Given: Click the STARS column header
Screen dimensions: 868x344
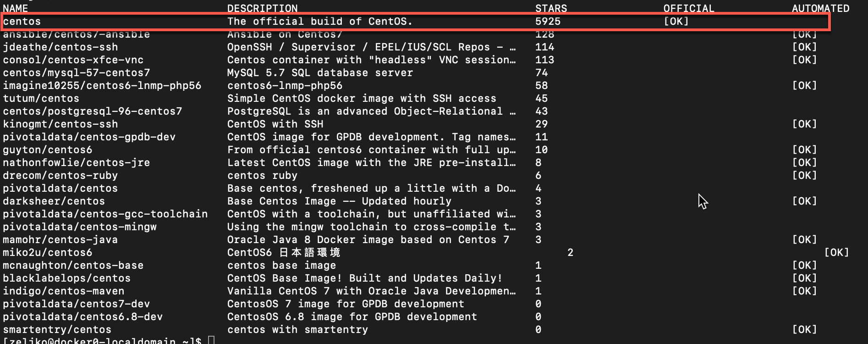Looking at the screenshot, I should click(551, 8).
